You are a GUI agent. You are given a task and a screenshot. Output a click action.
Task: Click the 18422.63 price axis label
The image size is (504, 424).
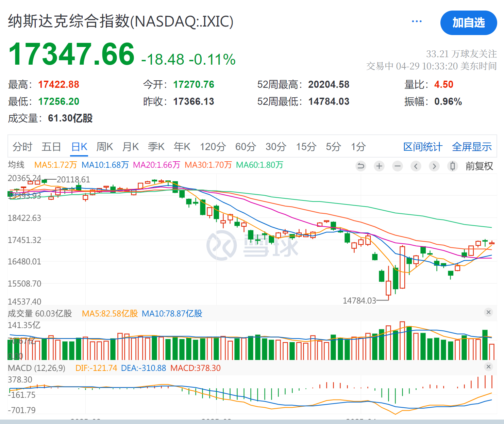coord(24,218)
